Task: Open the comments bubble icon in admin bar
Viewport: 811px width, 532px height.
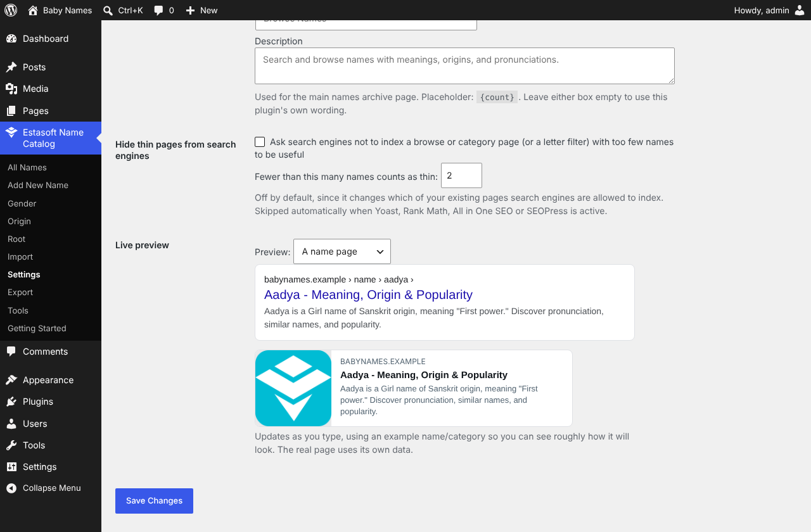Action: [158, 10]
